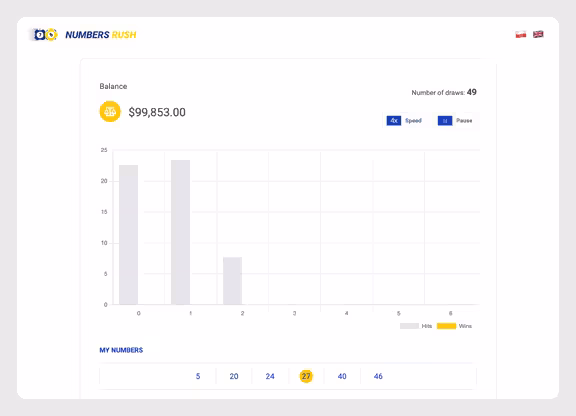Viewport: 576px width, 416px height.
Task: Click the Balance label
Action: (113, 86)
